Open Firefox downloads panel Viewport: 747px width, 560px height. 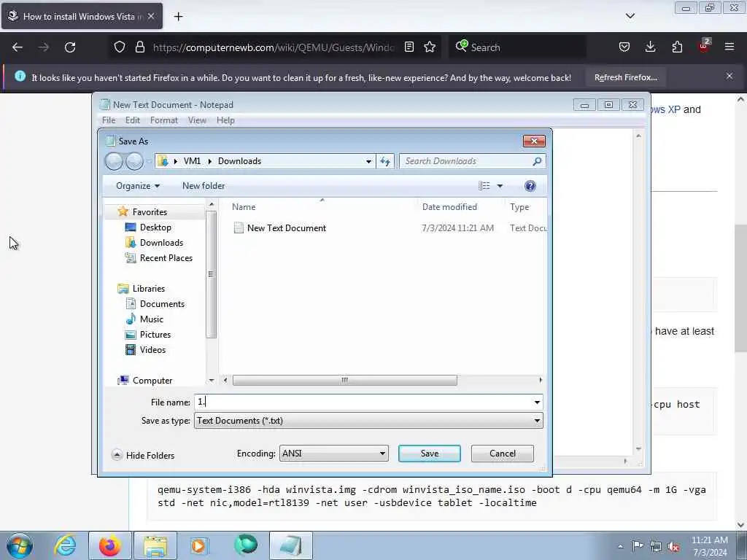point(650,47)
